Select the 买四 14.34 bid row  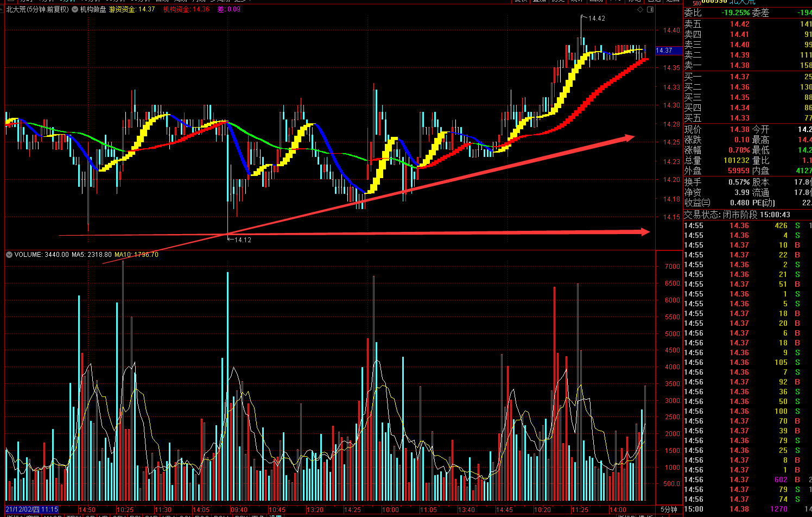pyautogui.click(x=748, y=108)
